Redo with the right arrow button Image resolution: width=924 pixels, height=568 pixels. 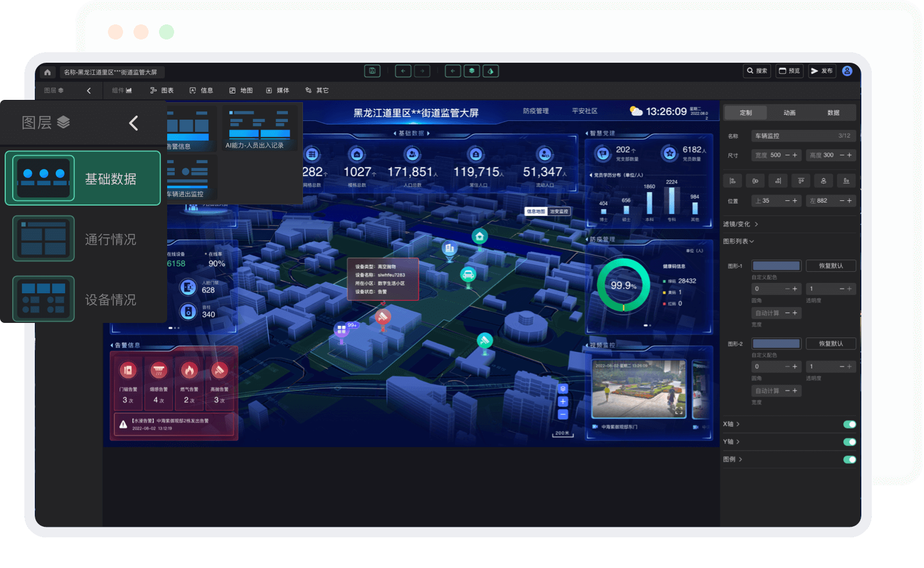click(422, 71)
